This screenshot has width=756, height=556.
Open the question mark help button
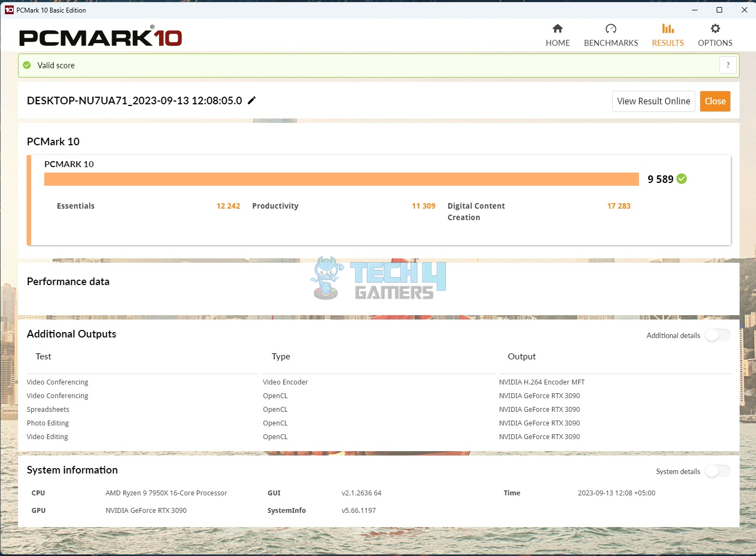728,65
